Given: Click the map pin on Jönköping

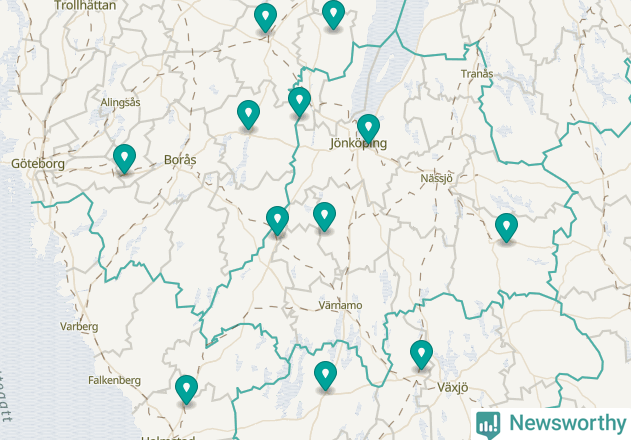Looking at the screenshot, I should 368,129.
